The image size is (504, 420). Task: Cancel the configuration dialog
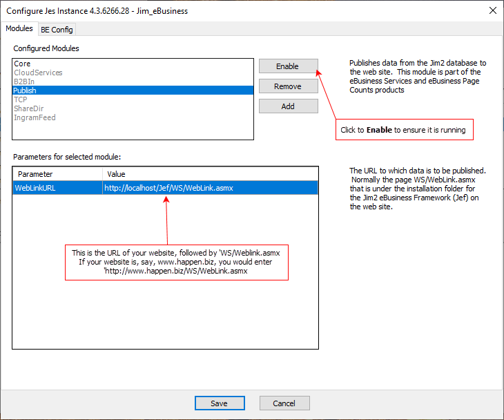[284, 403]
